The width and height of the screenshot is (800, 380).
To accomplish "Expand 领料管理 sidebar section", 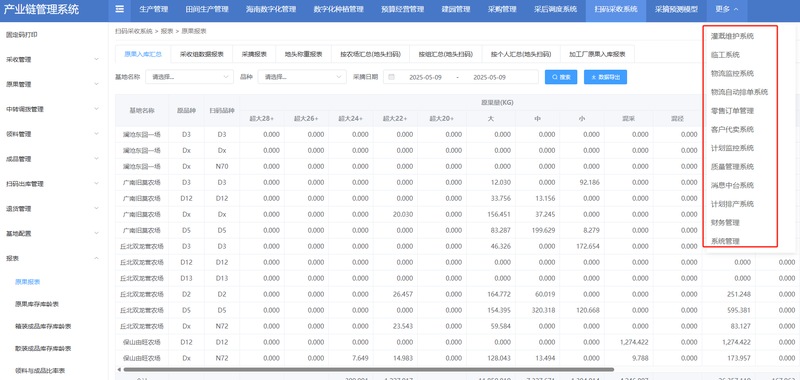I will click(x=54, y=134).
